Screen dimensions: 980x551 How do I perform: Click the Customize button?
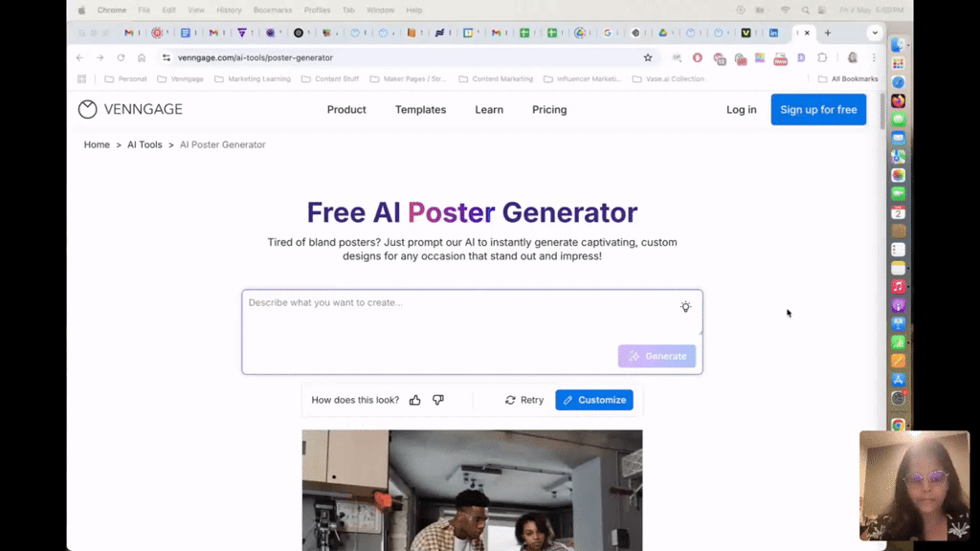point(594,400)
